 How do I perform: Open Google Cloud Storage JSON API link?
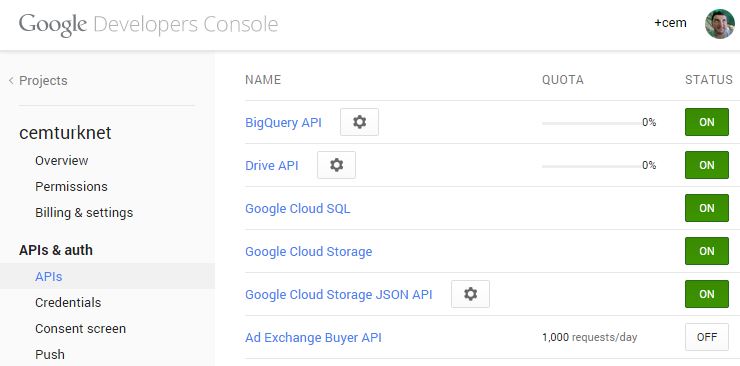click(x=339, y=295)
